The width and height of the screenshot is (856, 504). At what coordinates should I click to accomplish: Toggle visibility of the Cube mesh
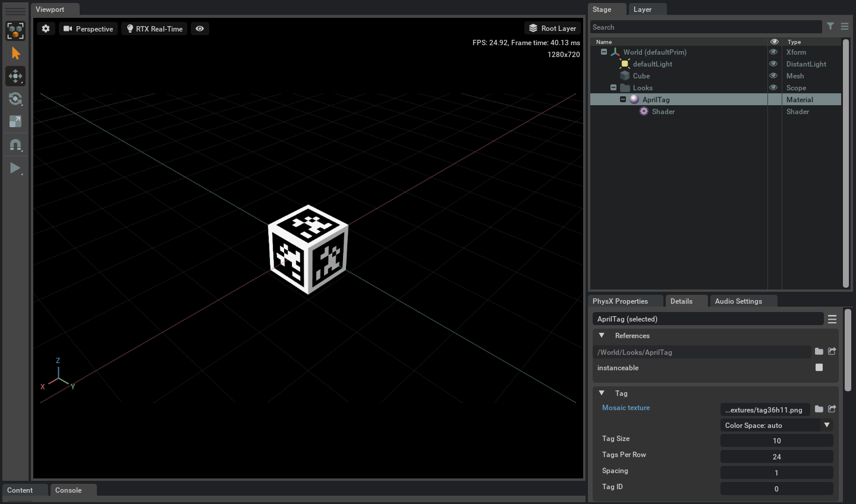773,75
